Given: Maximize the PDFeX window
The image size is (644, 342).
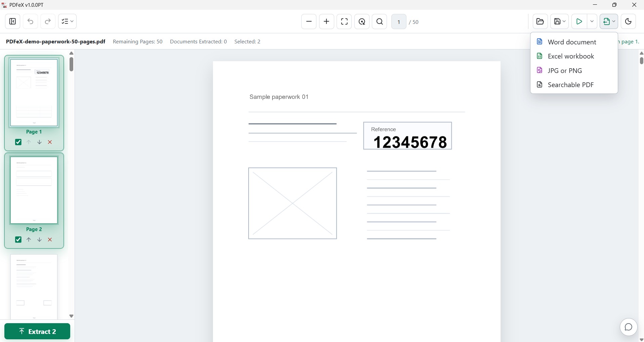Looking at the screenshot, I should coord(614,5).
